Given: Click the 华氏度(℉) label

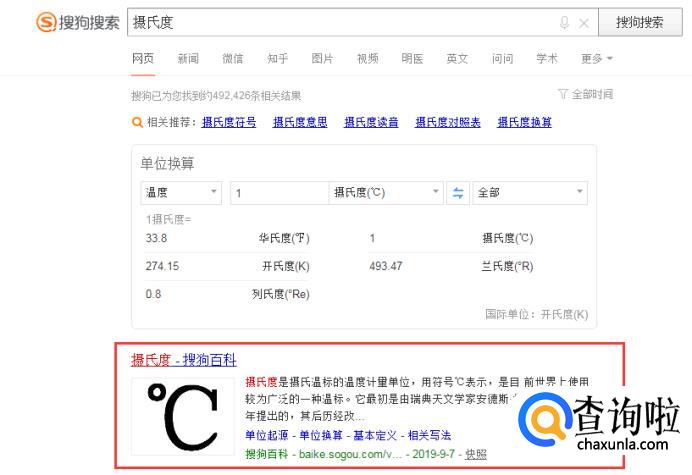Looking at the screenshot, I should (x=284, y=238).
